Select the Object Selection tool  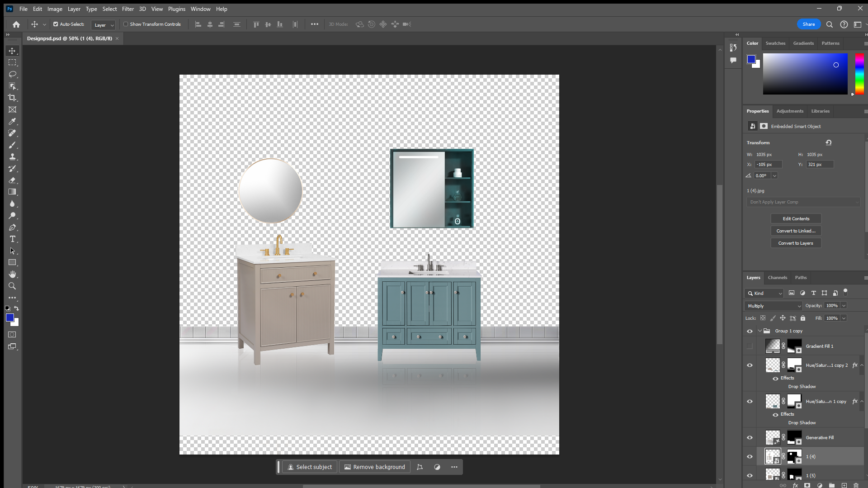(x=12, y=86)
